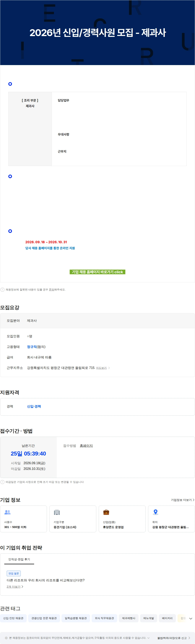Image resolution: width=195 pixels, height=644 pixels.
Task: Click the 근무지주소 address text
Action: (x=61, y=368)
